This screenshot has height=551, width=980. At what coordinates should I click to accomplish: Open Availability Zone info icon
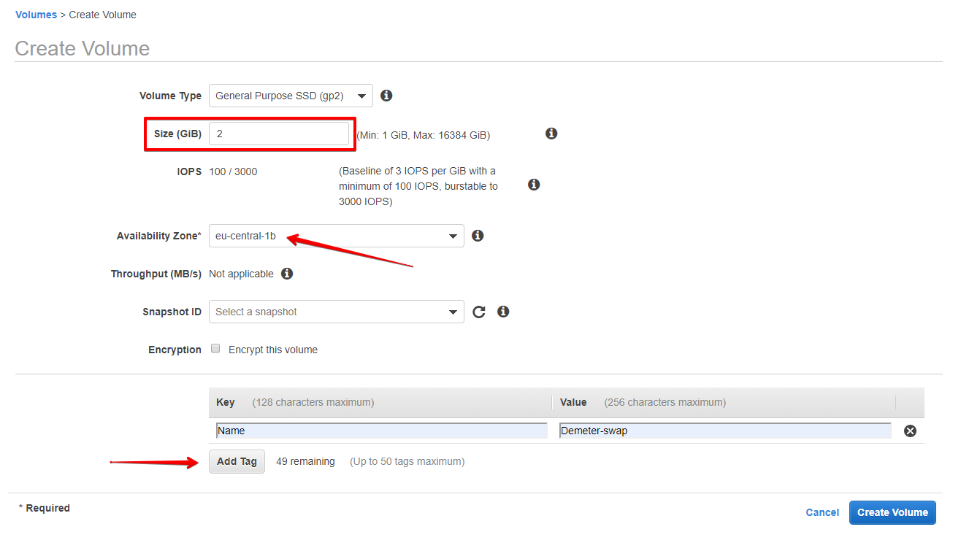click(x=478, y=236)
